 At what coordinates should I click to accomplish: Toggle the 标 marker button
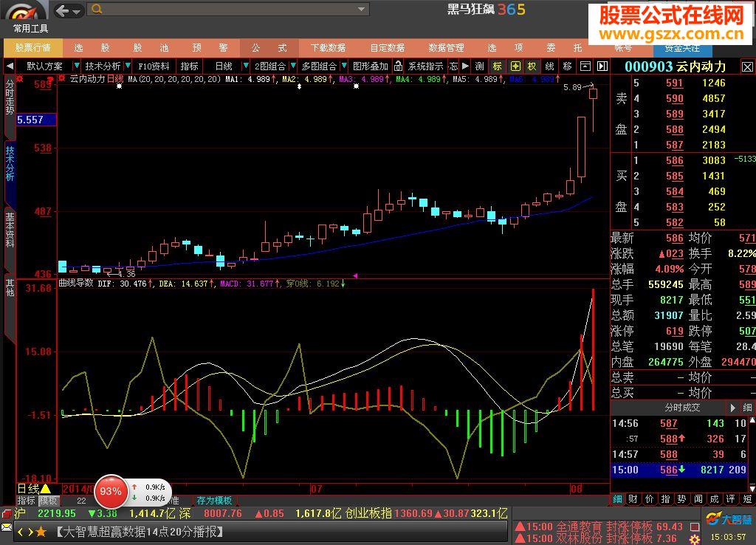(498, 66)
